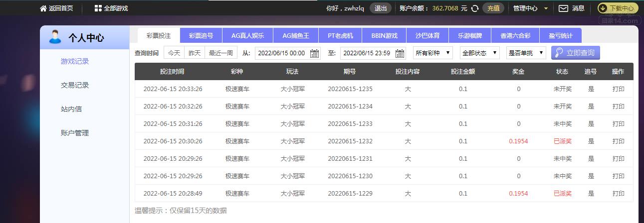Click the 期号 column header
Image resolution: width=644 pixels, height=223 pixels.
pyautogui.click(x=350, y=72)
